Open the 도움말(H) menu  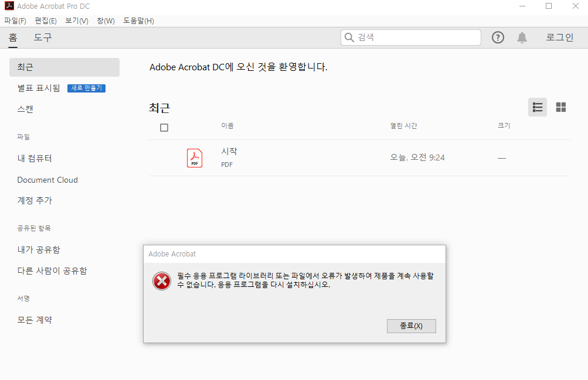click(x=139, y=21)
